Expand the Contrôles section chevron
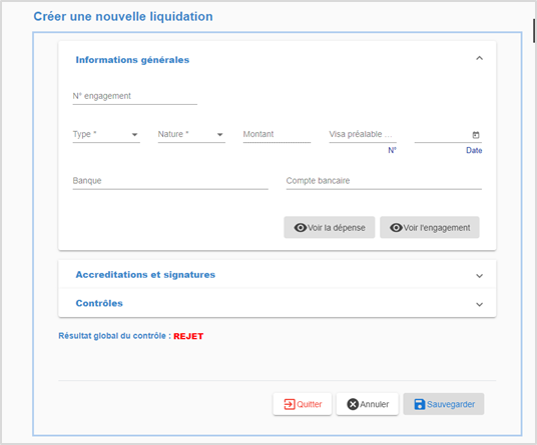The width and height of the screenshot is (537, 445). pyautogui.click(x=479, y=305)
